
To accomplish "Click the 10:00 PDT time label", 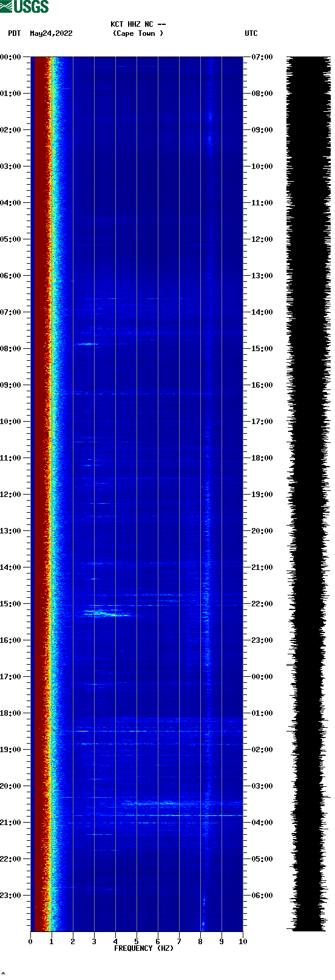I will coord(11,422).
